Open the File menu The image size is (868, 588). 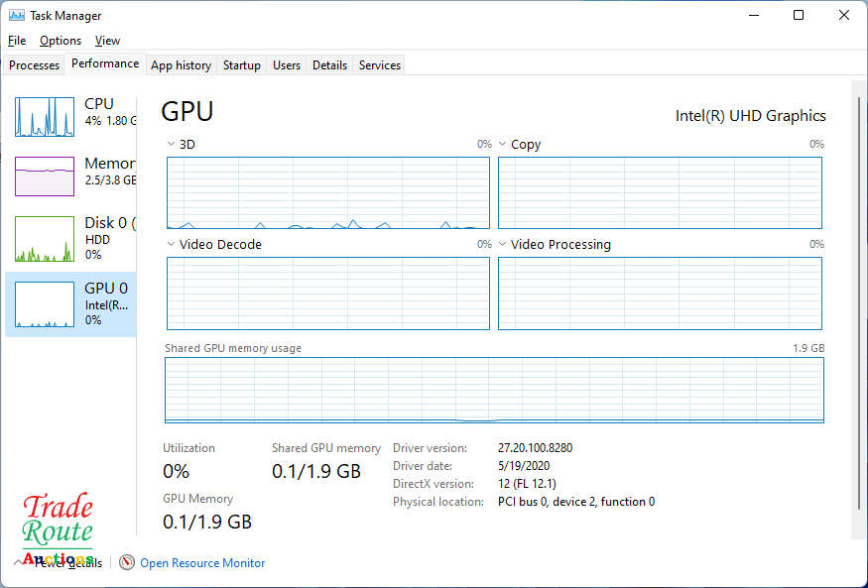click(x=17, y=41)
